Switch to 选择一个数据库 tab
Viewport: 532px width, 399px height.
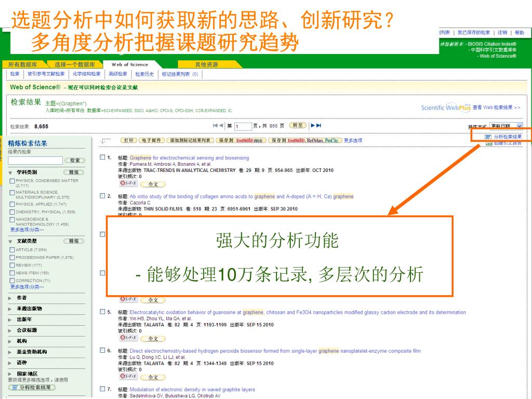coord(75,64)
